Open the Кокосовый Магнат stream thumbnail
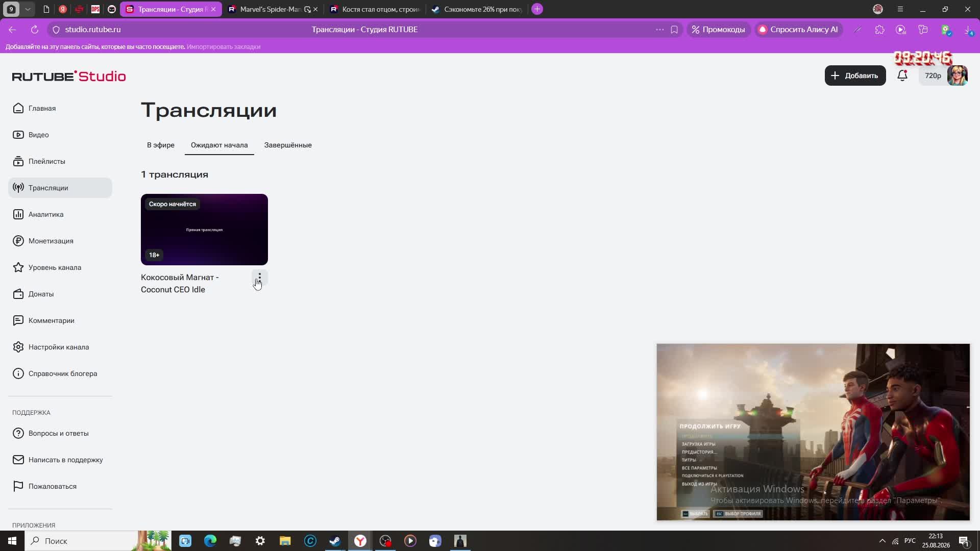 click(204, 230)
